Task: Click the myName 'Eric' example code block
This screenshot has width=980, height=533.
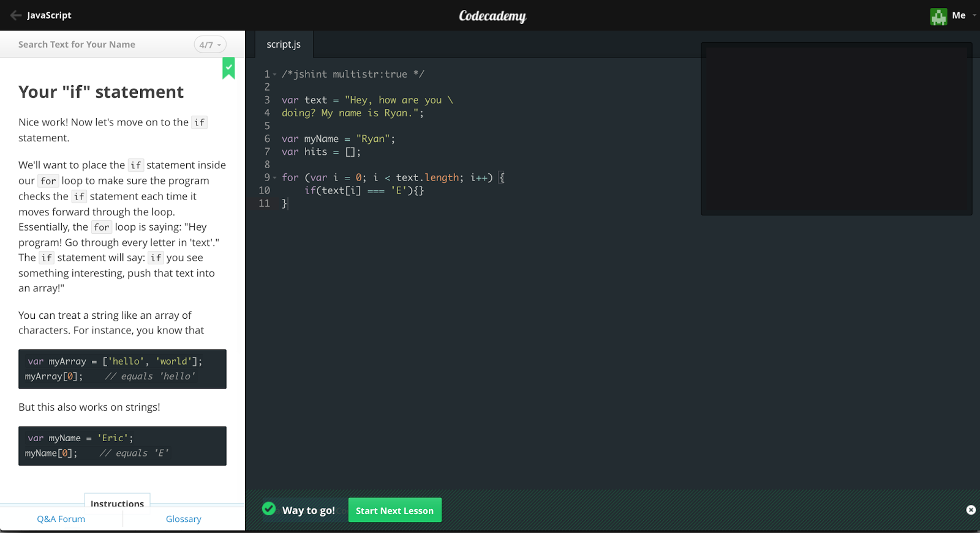Action: pyautogui.click(x=123, y=446)
